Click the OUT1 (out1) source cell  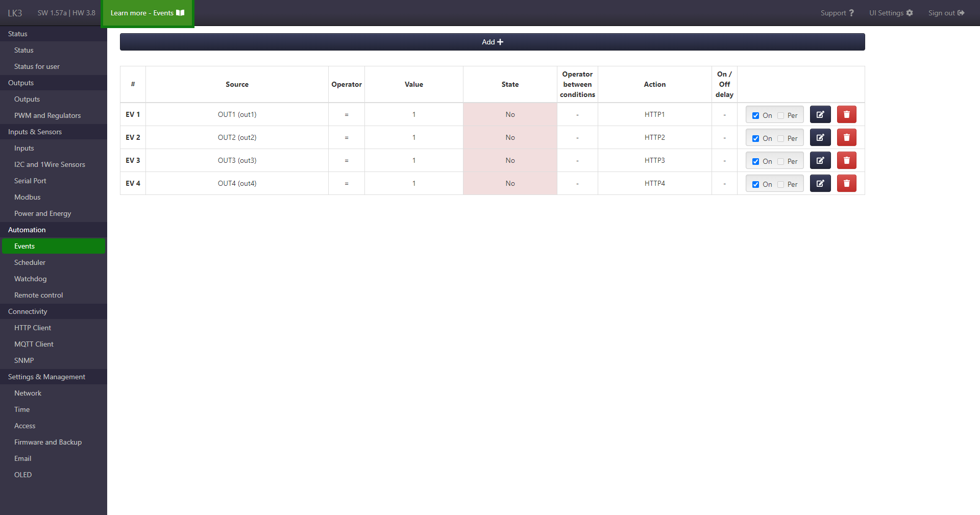[237, 114]
